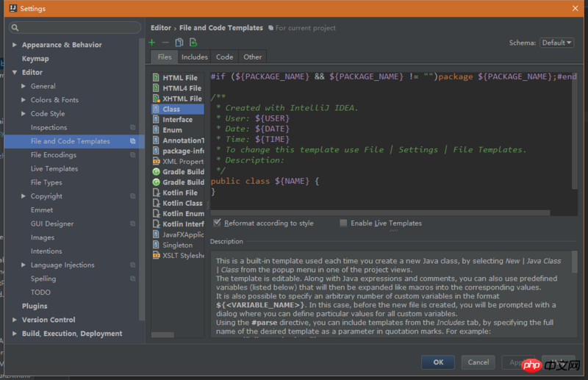Click the Cancel button
Screen dimensions: 588x380
click(478, 362)
